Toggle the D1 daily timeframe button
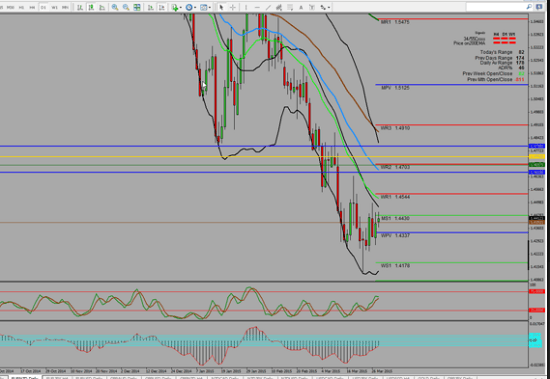The height and width of the screenshot is (379, 550). 43,7
